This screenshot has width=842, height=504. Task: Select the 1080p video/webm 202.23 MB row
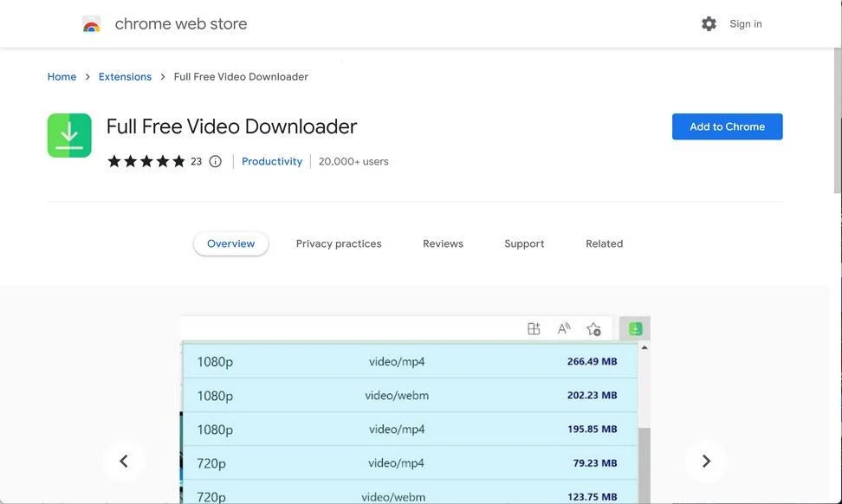click(x=411, y=395)
